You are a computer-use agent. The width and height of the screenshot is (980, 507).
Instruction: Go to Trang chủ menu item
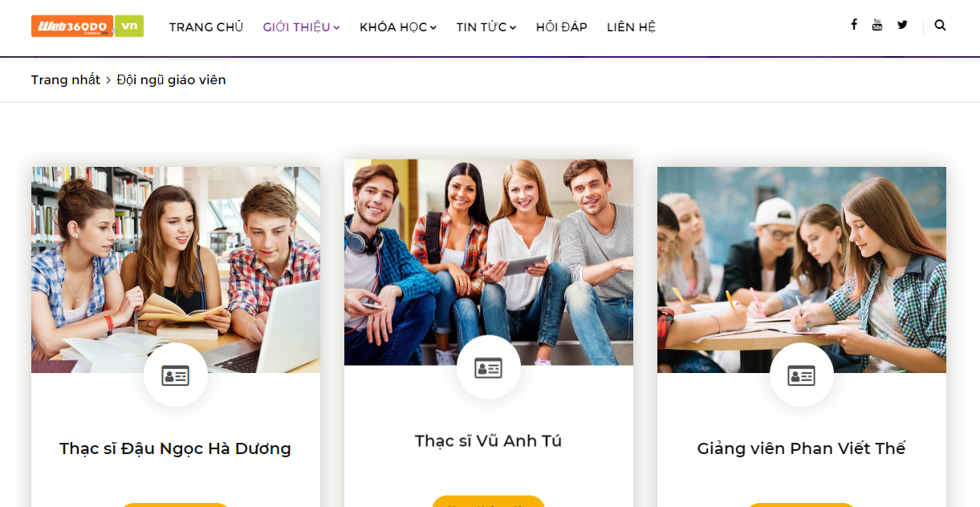206,27
